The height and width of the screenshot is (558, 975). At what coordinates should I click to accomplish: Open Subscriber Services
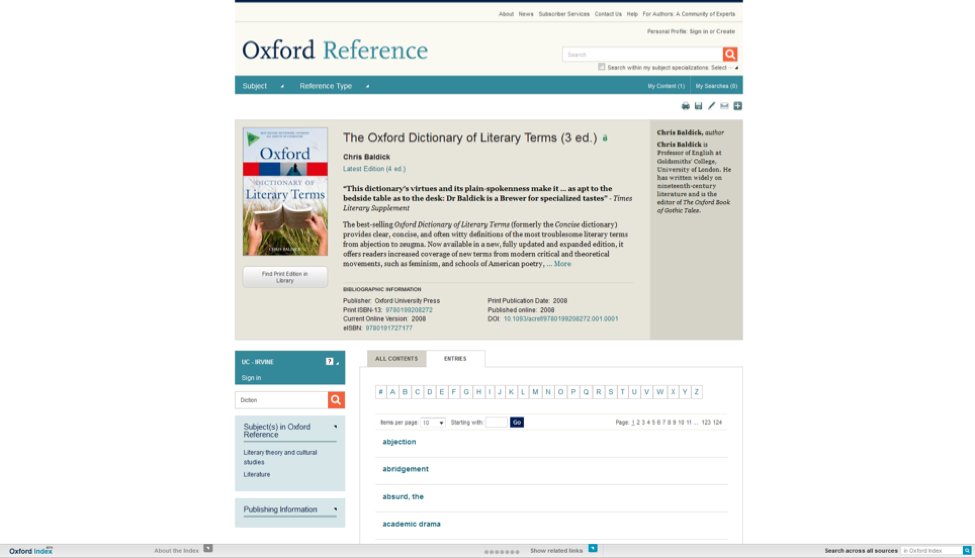564,14
